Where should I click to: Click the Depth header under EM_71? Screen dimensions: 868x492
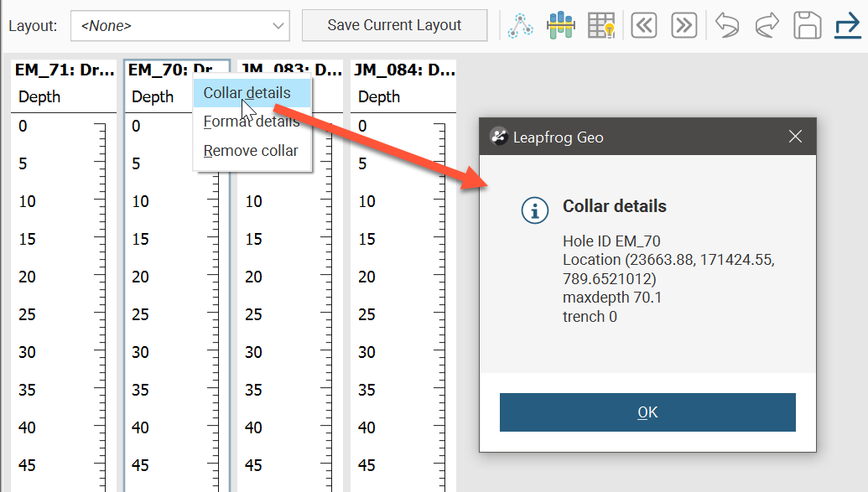(x=39, y=97)
